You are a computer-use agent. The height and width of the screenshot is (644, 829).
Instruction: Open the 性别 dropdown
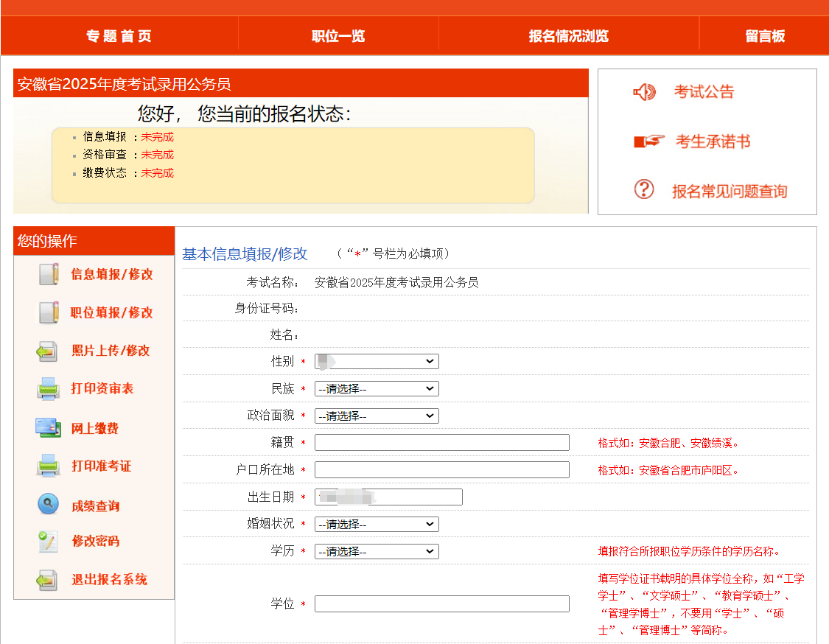pyautogui.click(x=377, y=362)
